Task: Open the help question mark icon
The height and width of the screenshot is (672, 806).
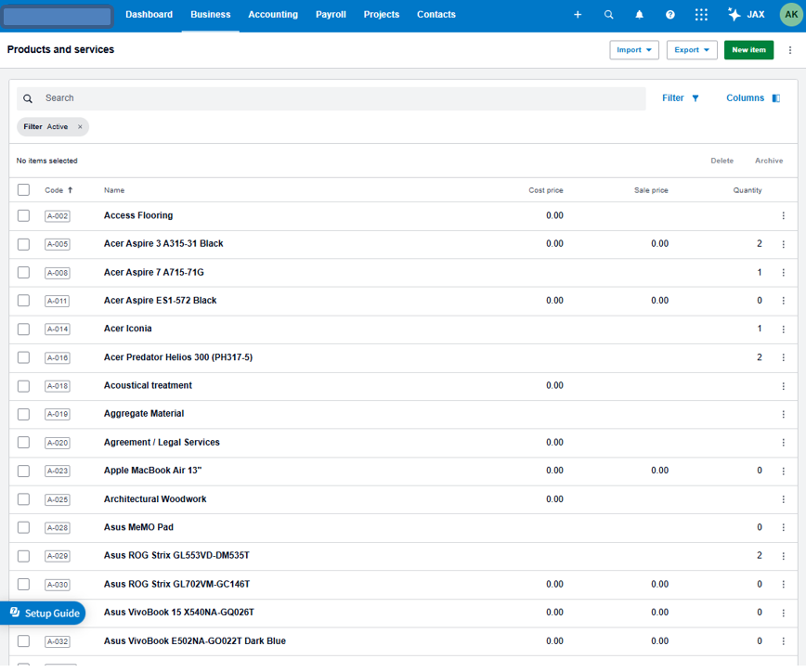Action: [x=669, y=14]
